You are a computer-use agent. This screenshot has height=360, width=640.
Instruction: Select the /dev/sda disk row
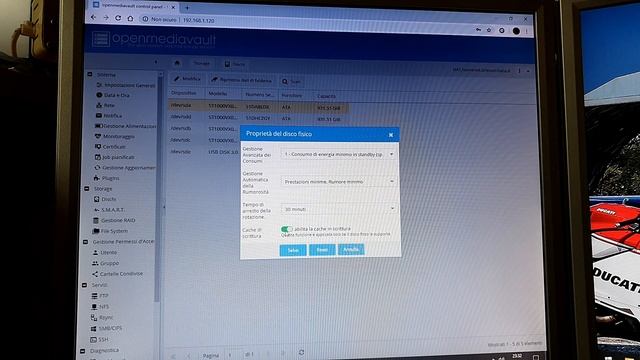pos(258,107)
